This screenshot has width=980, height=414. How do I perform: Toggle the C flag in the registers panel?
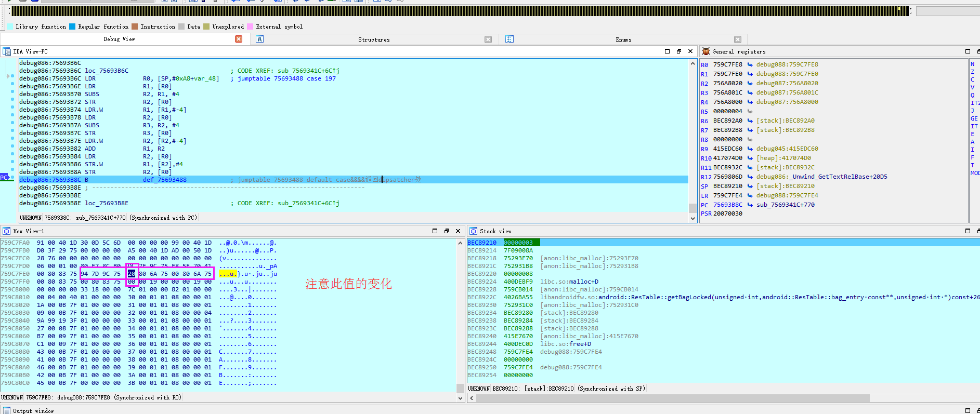972,80
